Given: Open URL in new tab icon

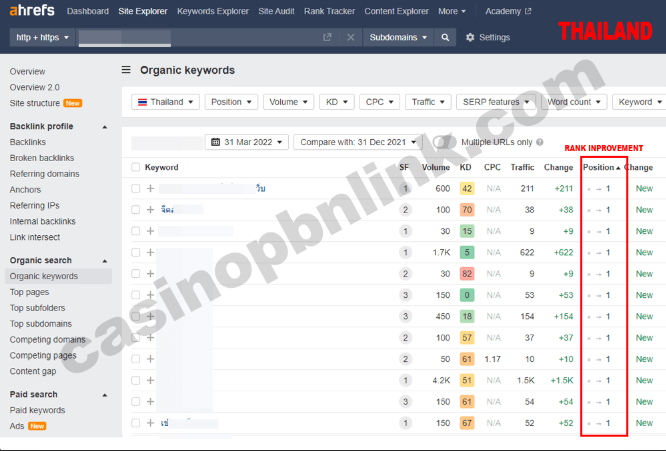Looking at the screenshot, I should pos(327,37).
